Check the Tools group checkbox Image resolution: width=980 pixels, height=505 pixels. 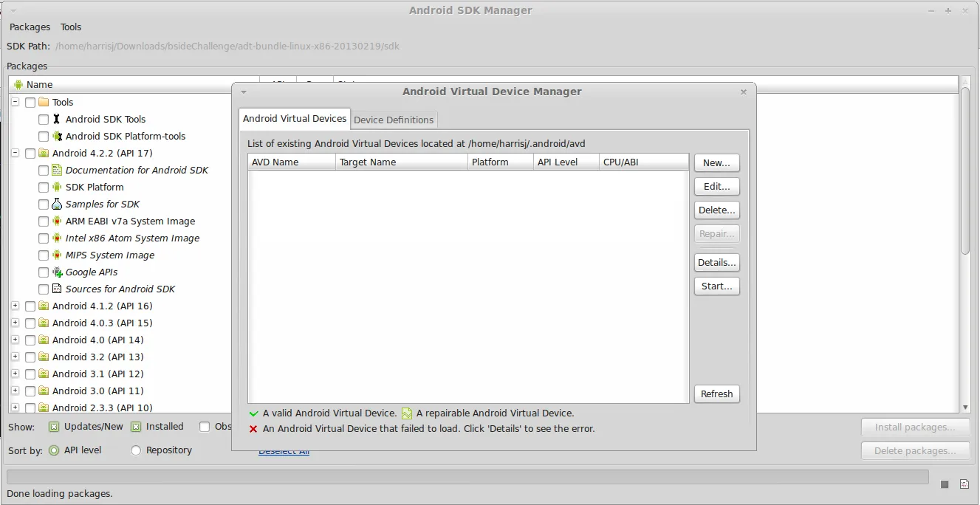pos(30,103)
